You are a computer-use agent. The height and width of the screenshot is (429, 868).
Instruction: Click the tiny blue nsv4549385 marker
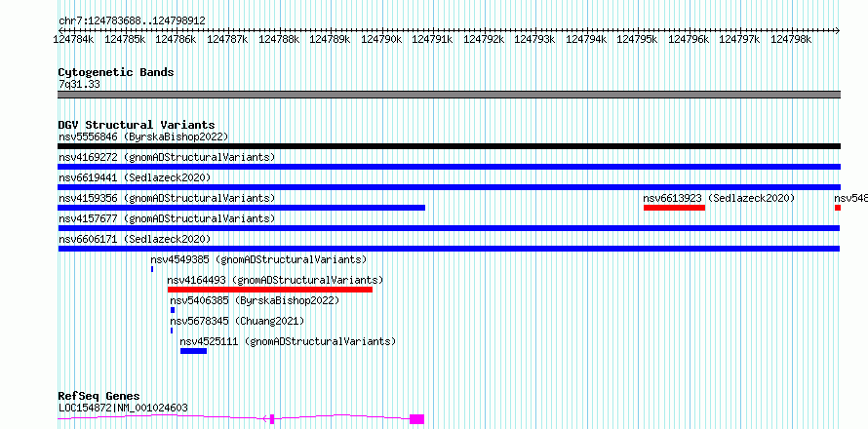click(152, 269)
